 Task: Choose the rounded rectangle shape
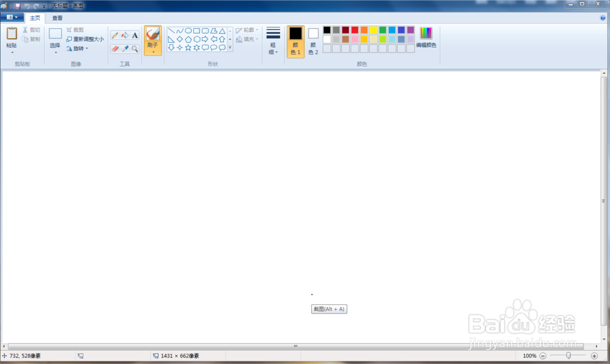pos(205,30)
